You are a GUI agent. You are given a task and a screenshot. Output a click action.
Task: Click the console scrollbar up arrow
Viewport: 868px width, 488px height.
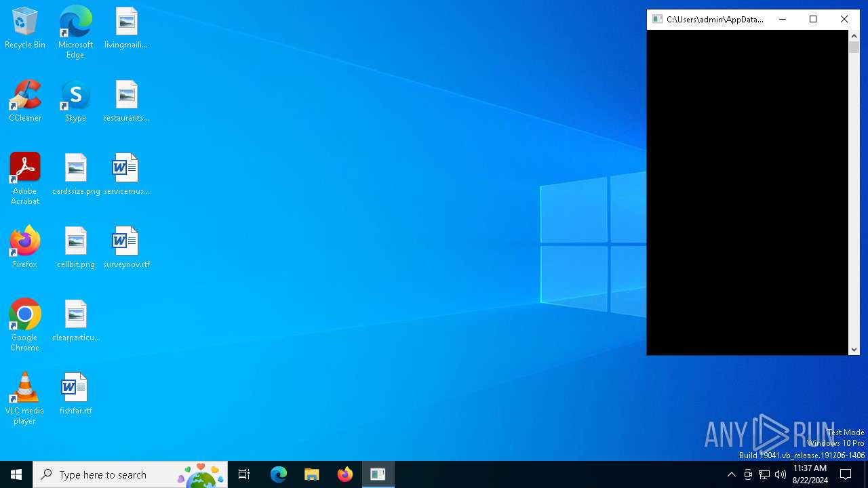pos(854,36)
